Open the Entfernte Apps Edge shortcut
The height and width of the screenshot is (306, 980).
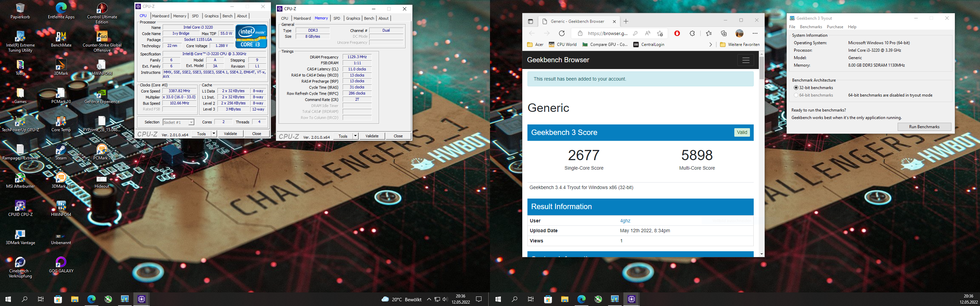(61, 11)
